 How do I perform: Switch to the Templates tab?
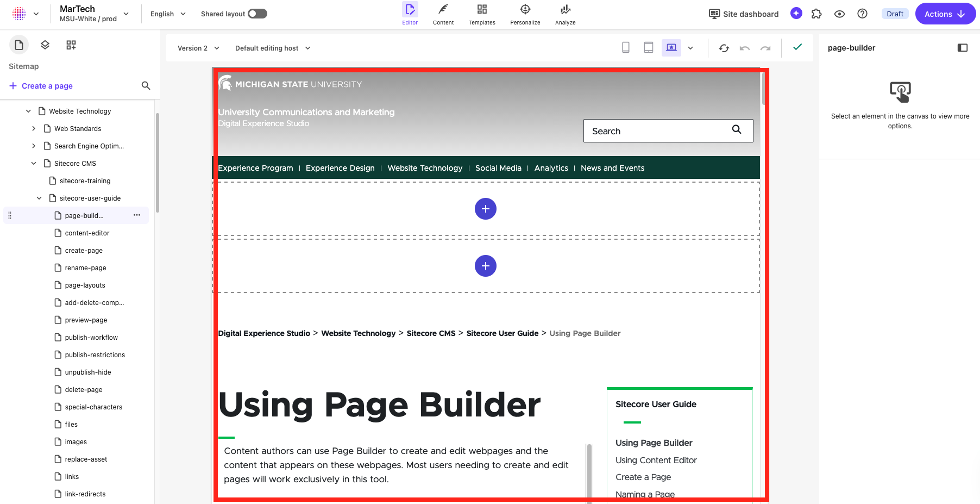point(482,14)
